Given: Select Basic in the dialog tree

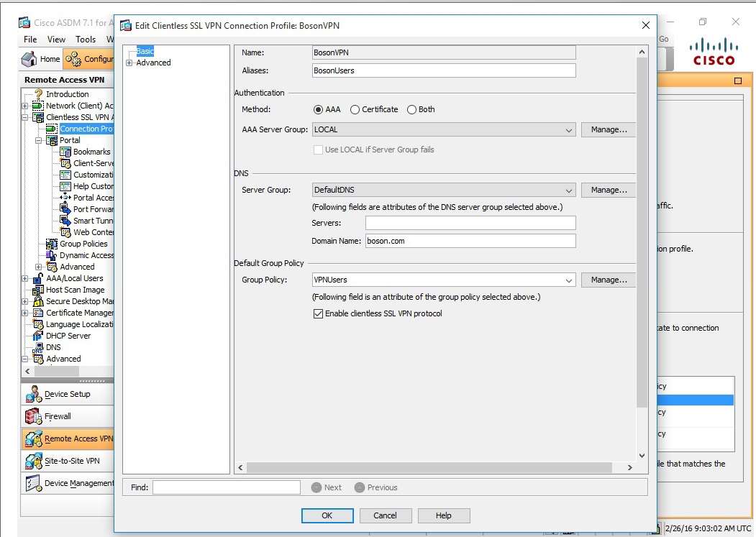Looking at the screenshot, I should 145,50.
